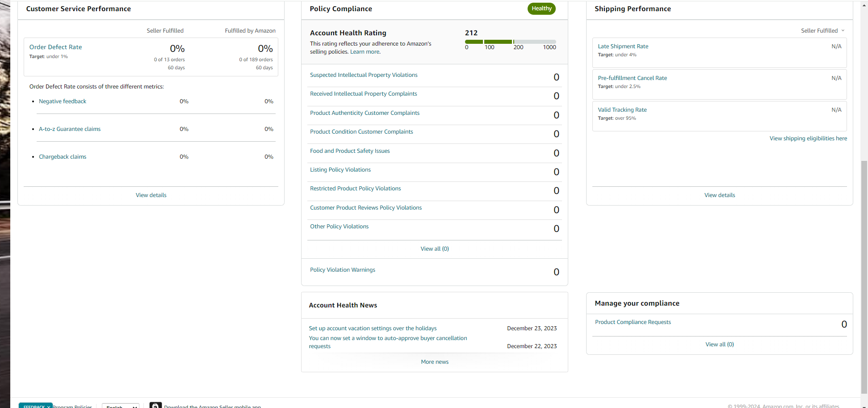Image resolution: width=868 pixels, height=408 pixels.
Task: Click Download the Amazon Seller mobile app text
Action: tap(213, 406)
